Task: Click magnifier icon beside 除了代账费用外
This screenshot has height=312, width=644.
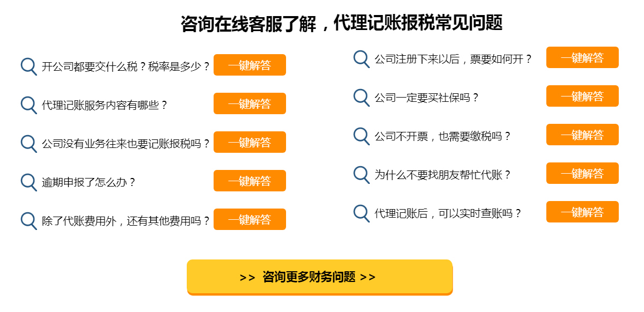Action: [28, 220]
